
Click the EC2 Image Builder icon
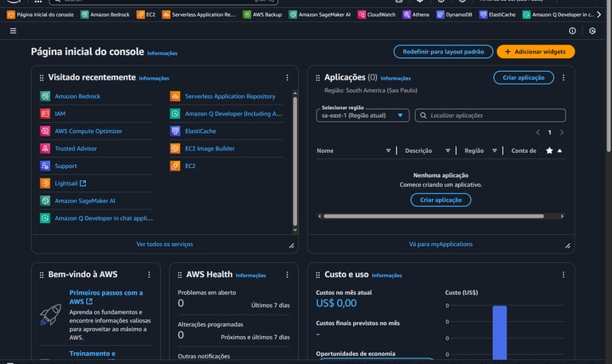click(x=175, y=148)
